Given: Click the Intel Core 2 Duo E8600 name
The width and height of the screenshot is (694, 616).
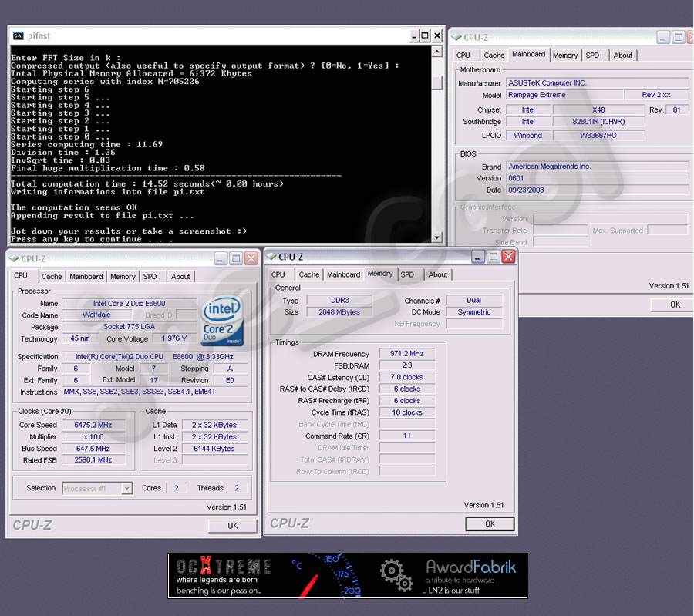Looking at the screenshot, I should coord(130,304).
